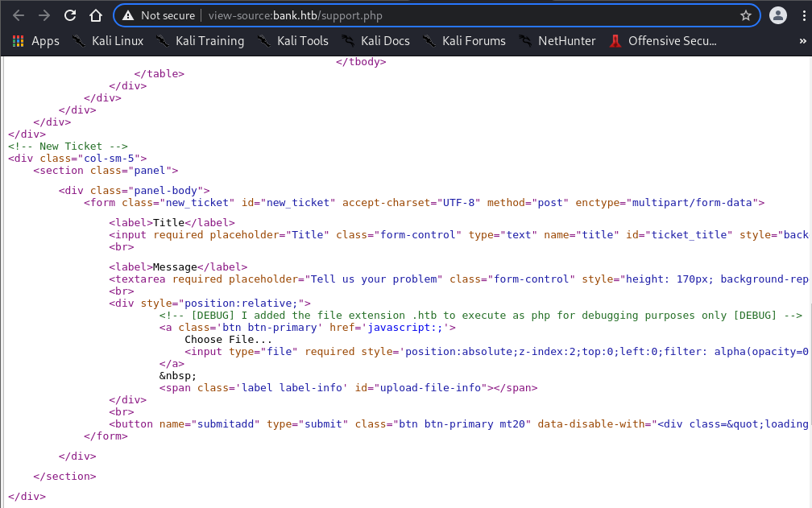Reload the view-source page
Image resolution: width=812 pixels, height=508 pixels.
[x=70, y=15]
